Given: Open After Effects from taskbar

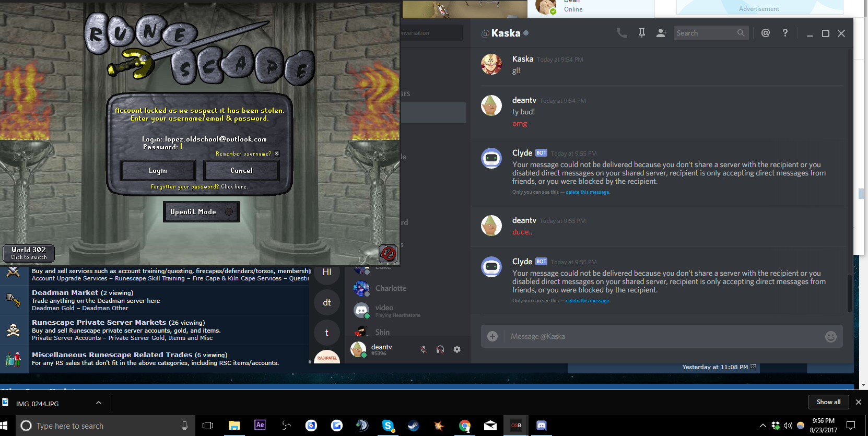Looking at the screenshot, I should coord(260,425).
